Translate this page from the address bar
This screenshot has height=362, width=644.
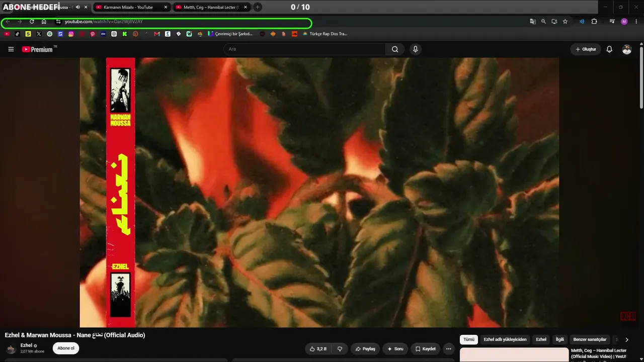533,22
